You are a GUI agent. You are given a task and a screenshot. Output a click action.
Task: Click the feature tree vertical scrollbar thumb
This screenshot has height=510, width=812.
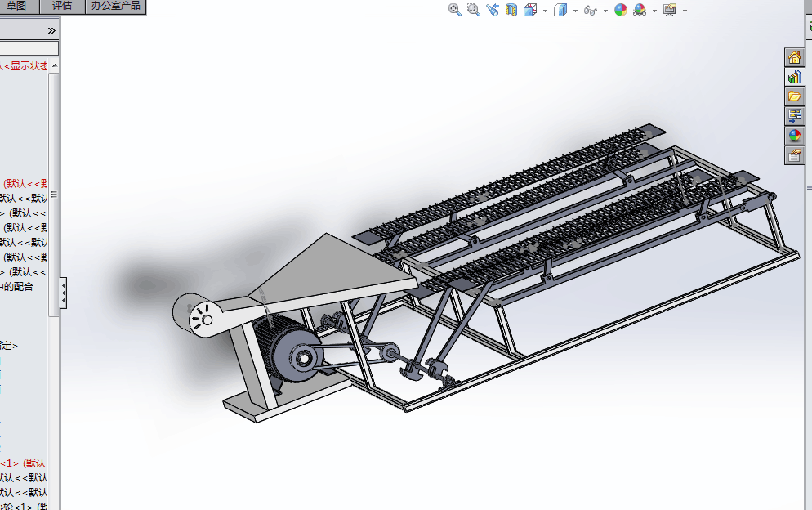click(53, 195)
